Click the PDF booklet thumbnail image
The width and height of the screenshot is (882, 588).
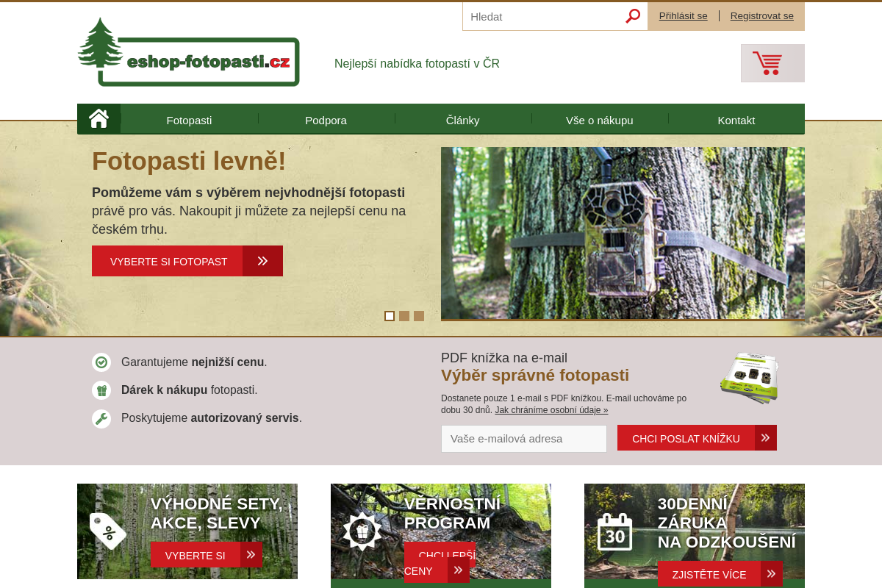coord(749,378)
